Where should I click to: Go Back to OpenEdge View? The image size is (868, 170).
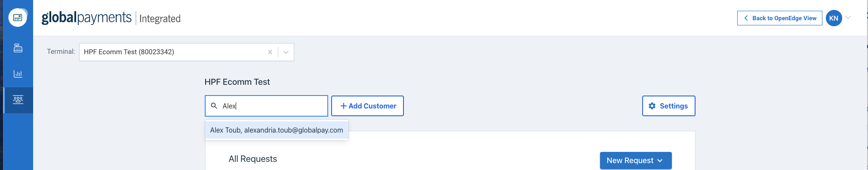coord(779,18)
